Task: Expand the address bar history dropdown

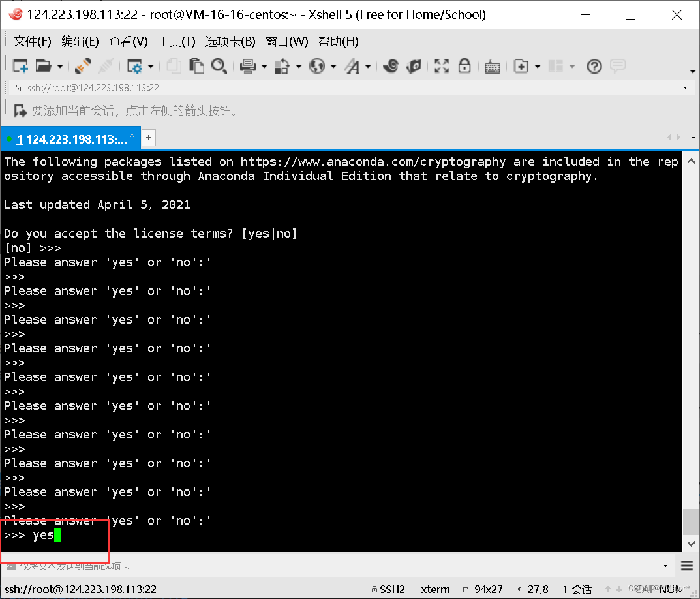Action: coord(685,88)
